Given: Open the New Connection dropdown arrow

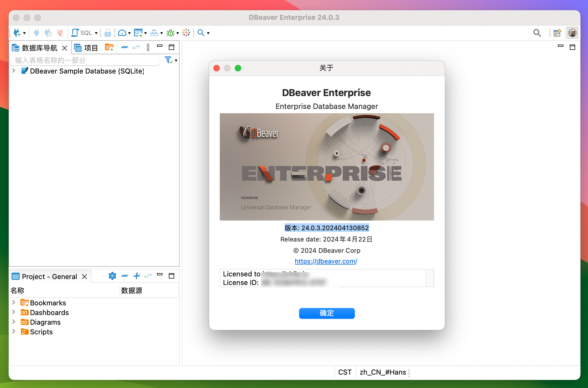Looking at the screenshot, I should (x=24, y=33).
